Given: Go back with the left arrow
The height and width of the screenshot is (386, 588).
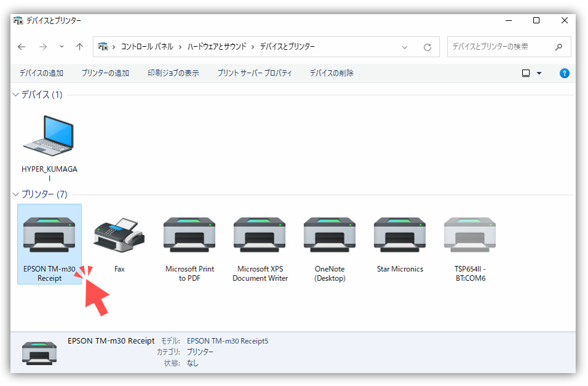Looking at the screenshot, I should coord(22,47).
